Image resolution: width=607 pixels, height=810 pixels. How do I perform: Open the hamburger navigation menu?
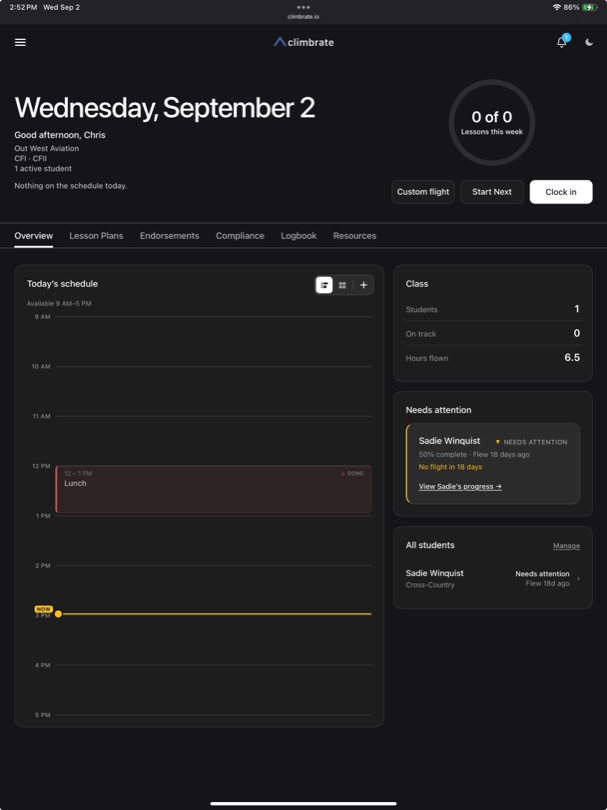coord(20,42)
